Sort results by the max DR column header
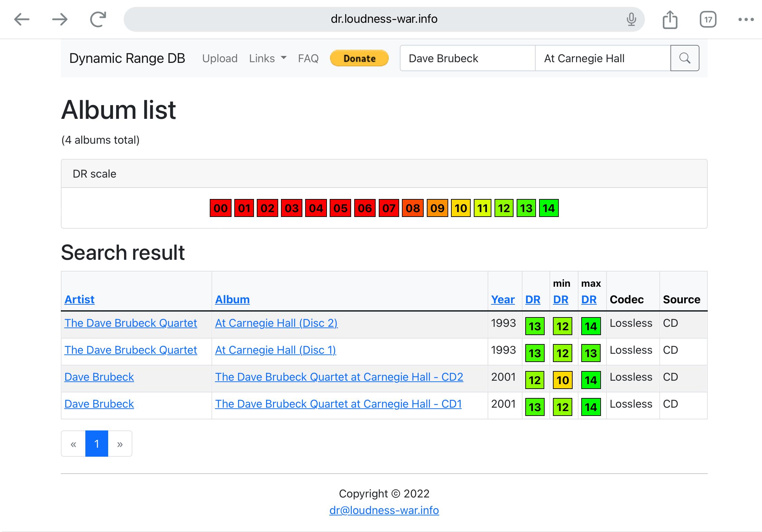The width and height of the screenshot is (762, 532). [589, 300]
